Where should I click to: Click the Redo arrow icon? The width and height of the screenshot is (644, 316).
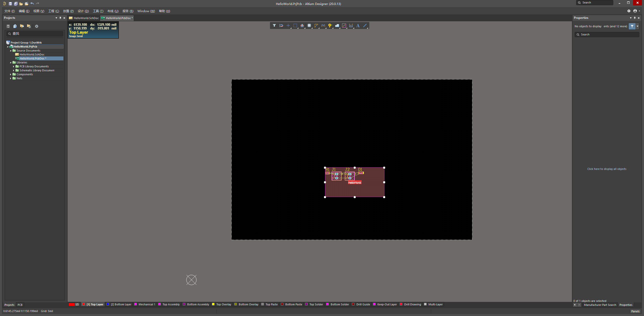[x=37, y=3]
